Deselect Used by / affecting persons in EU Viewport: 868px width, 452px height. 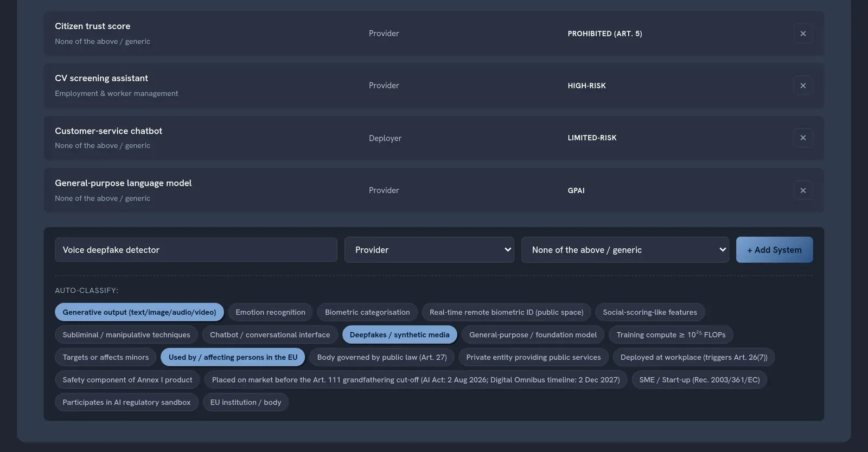pos(233,357)
